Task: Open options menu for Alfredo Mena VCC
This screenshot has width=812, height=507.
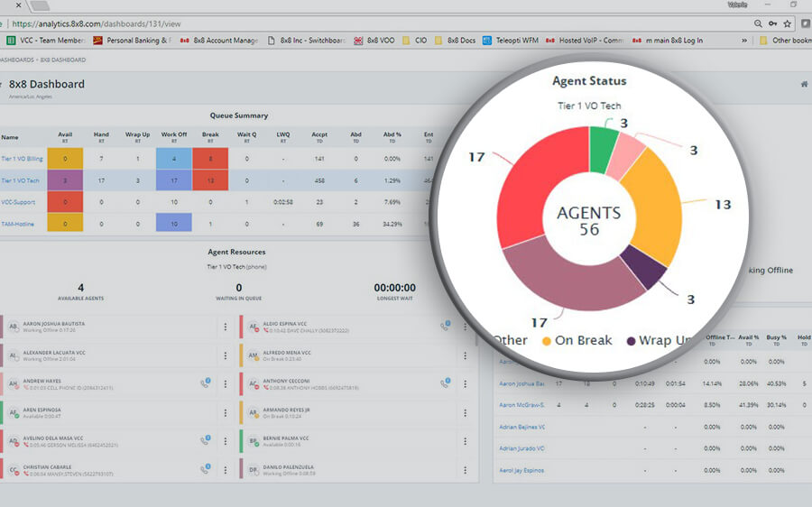Action: tap(465, 355)
